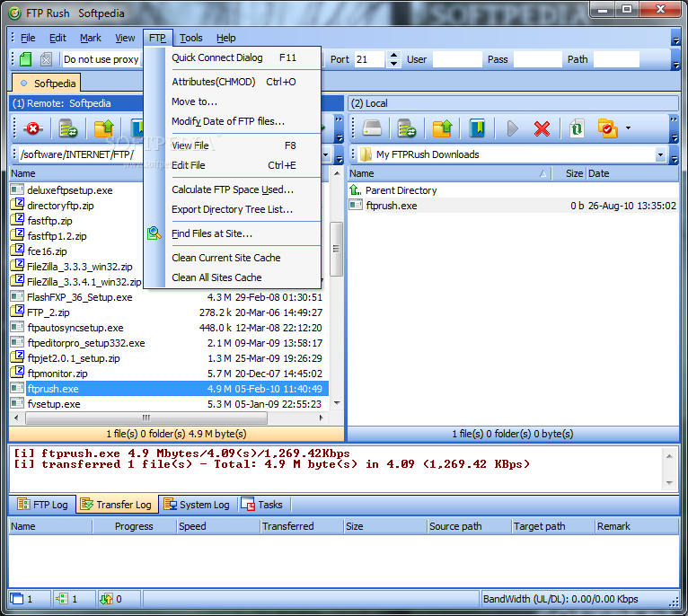
Task: Open menu bar options arrow at far right
Action: coord(675,40)
